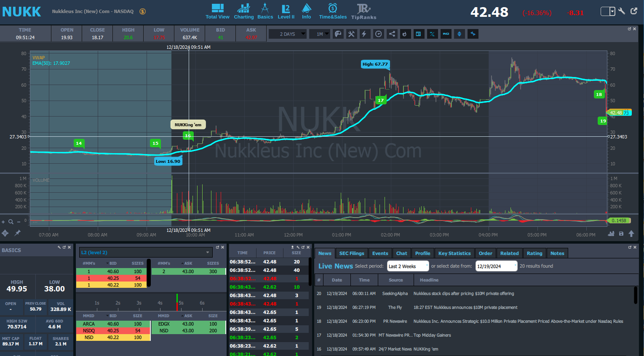Click the news list vertical scrollbar

tap(636, 295)
